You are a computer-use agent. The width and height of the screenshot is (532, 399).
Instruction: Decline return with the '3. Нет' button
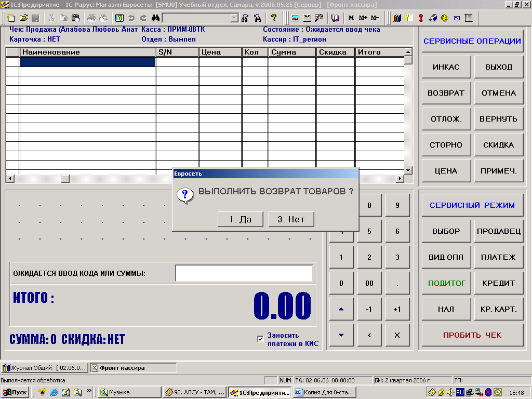(x=291, y=219)
